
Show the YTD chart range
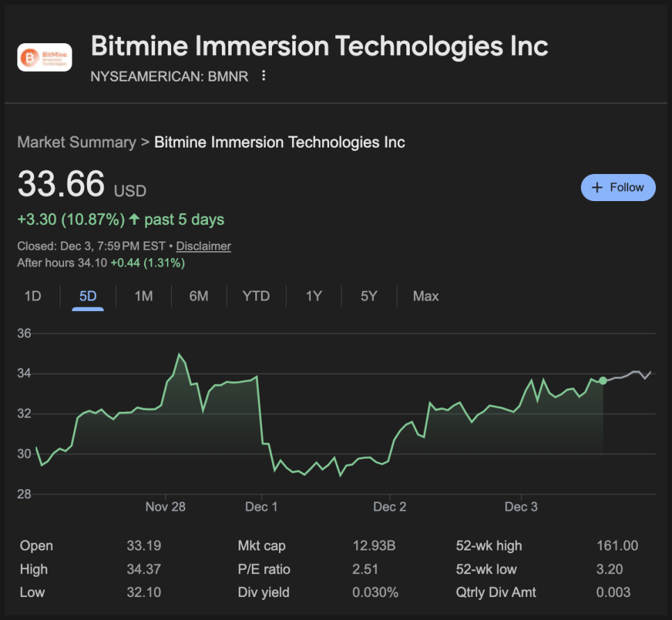click(x=256, y=296)
